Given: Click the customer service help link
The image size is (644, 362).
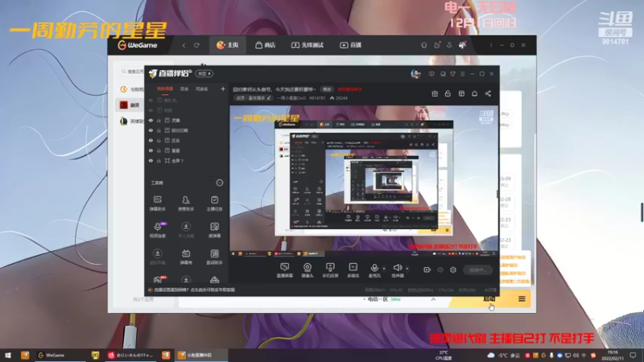Looking at the screenshot, I should tap(192, 290).
